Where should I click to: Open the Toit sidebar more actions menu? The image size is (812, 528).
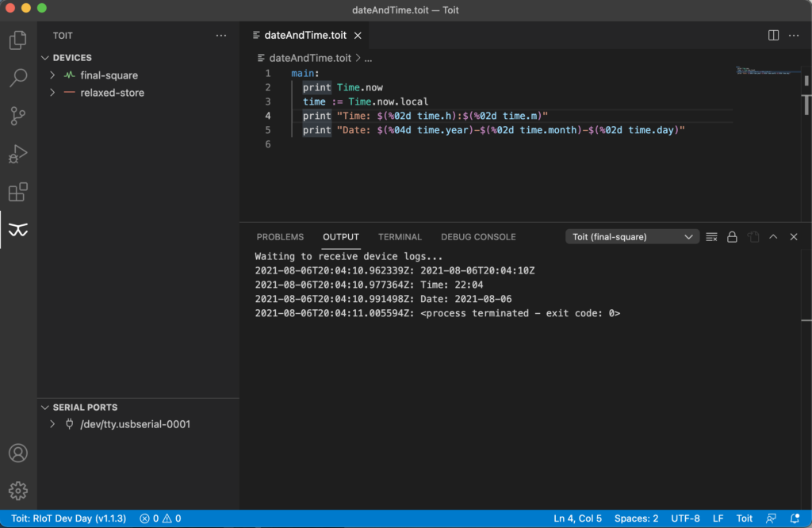[x=221, y=35]
